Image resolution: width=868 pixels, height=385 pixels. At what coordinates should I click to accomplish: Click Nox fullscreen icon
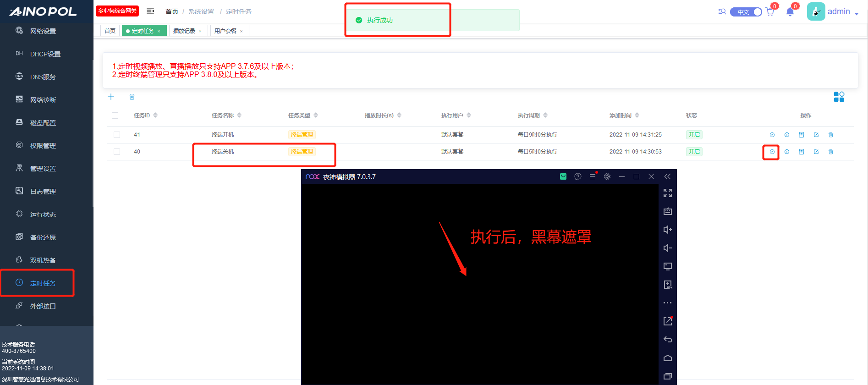point(668,193)
